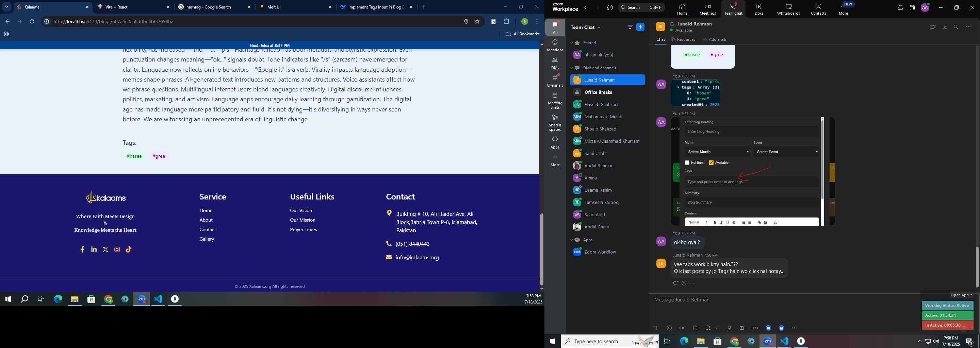The width and height of the screenshot is (980, 348).
Task: Open Zoom calendar panel icon
Action: click(912, 7)
